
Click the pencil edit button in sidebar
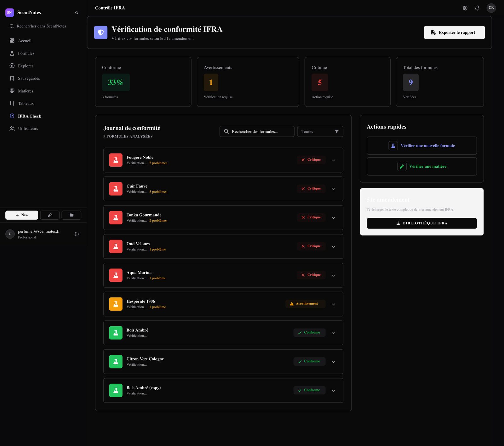pyautogui.click(x=50, y=215)
